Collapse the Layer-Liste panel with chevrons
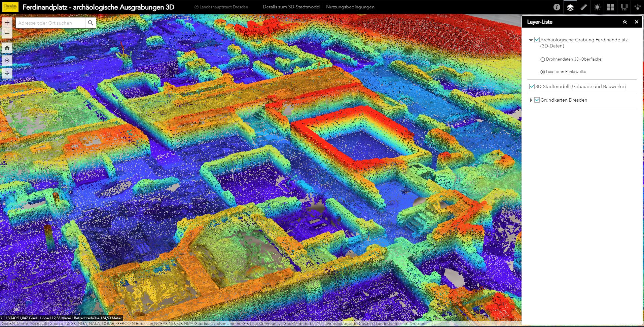 [624, 22]
